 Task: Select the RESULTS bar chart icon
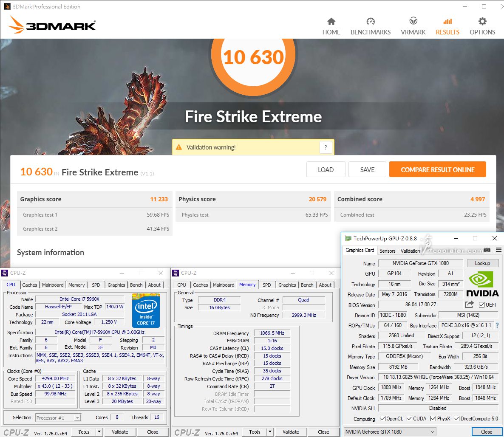coord(447,22)
